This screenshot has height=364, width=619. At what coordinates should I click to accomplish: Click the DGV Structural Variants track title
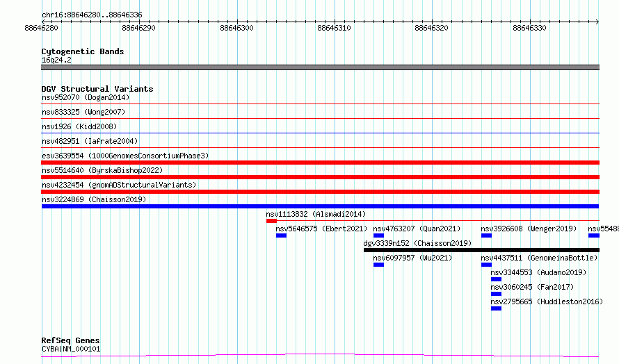point(97,89)
